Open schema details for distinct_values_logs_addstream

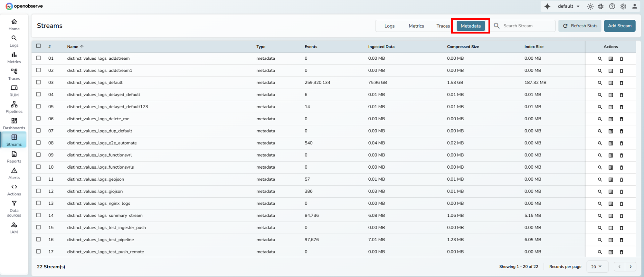(x=611, y=59)
